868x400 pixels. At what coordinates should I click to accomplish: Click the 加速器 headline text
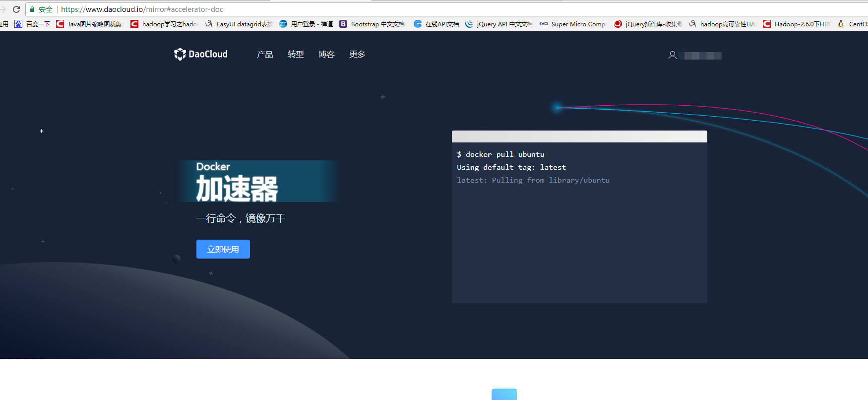click(237, 189)
